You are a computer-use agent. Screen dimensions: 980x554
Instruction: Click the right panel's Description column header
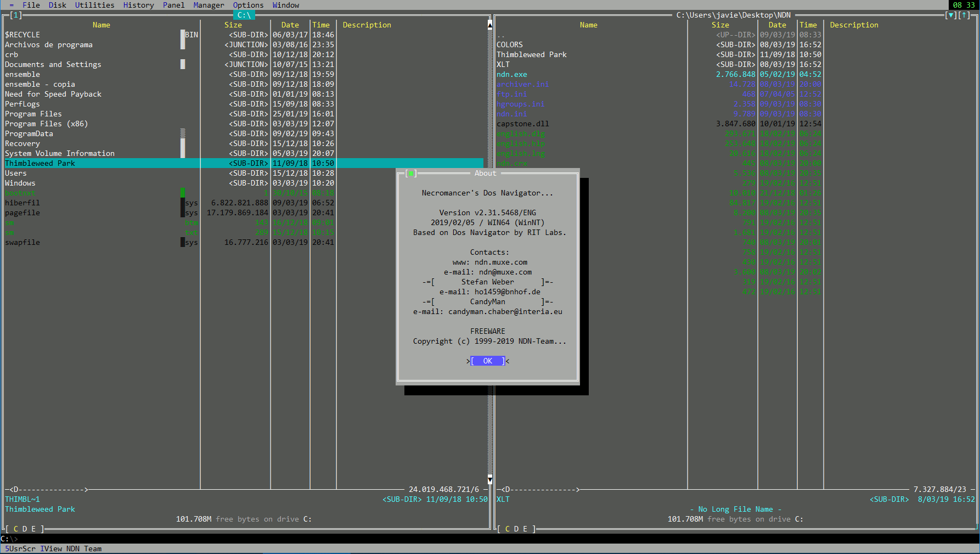854,25
